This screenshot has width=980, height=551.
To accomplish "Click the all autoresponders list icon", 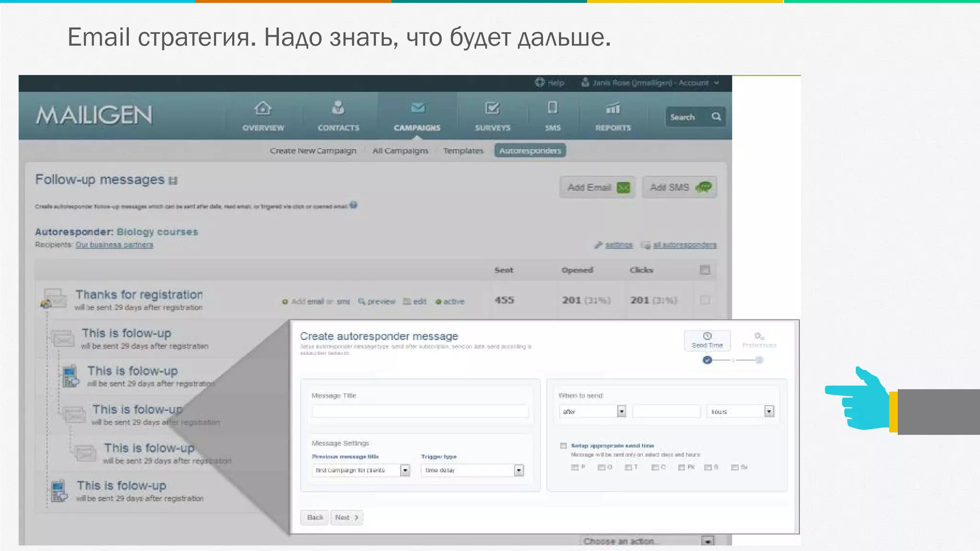I will coord(646,245).
